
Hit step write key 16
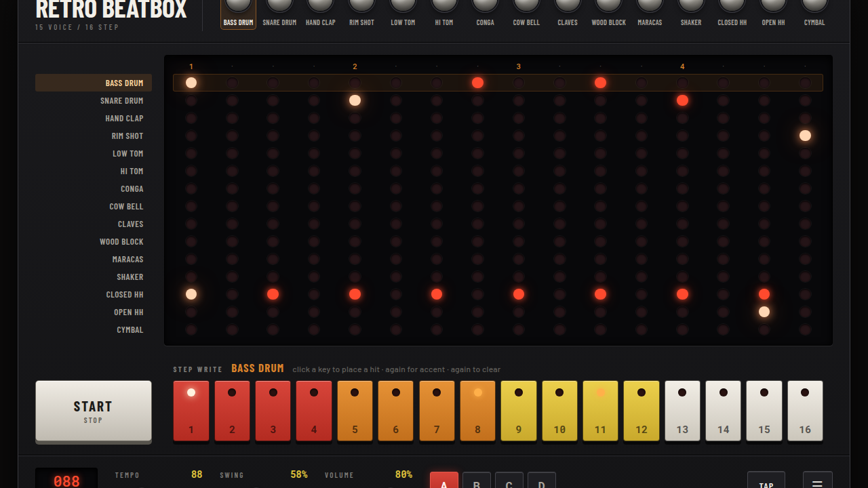point(805,411)
